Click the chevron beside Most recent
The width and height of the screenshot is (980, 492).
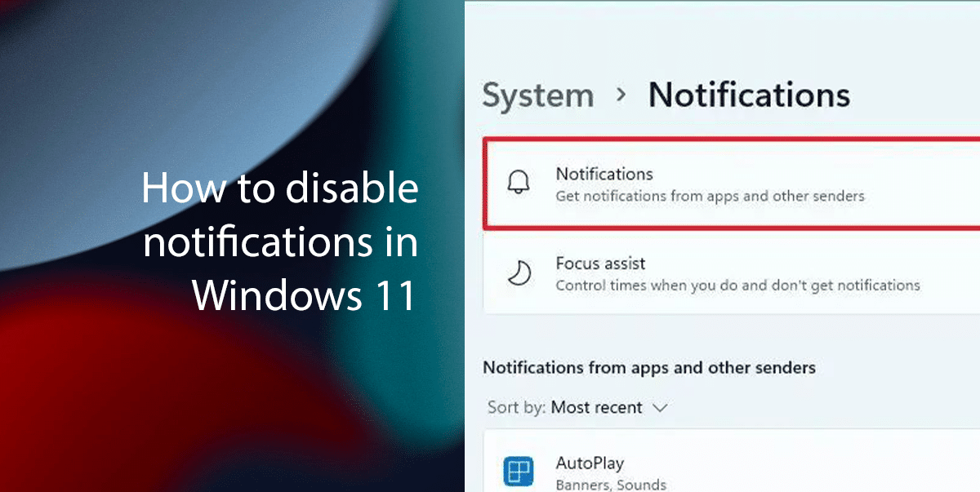click(660, 407)
